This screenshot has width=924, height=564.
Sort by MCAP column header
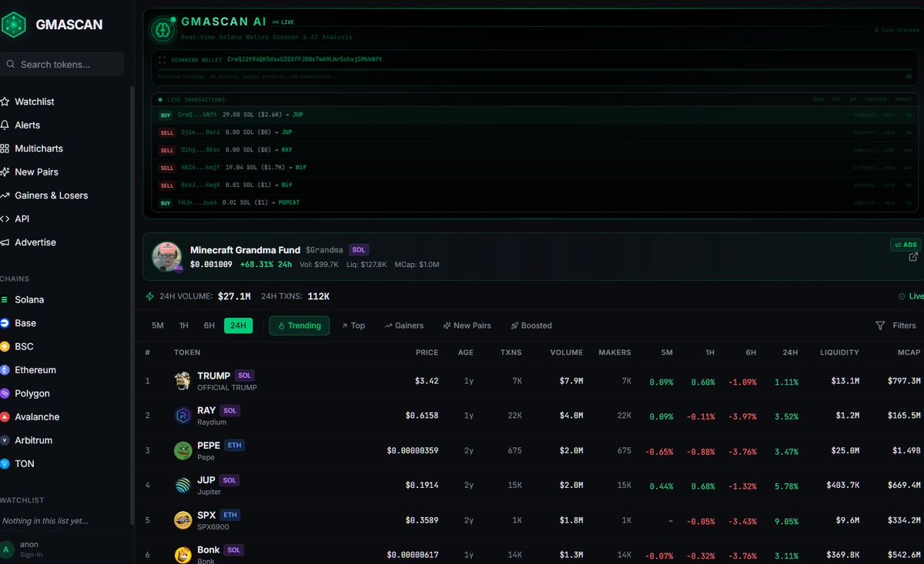click(909, 352)
